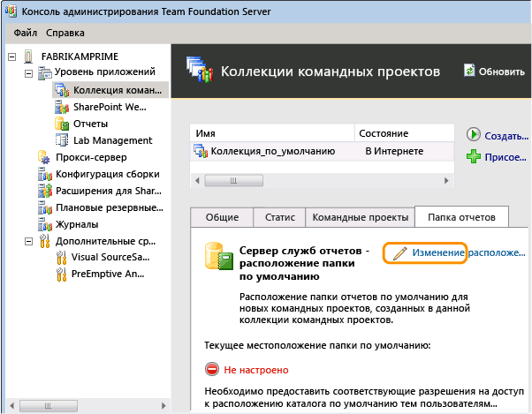The image size is (532, 414).
Task: Click the Создать... link
Action: [x=506, y=136]
